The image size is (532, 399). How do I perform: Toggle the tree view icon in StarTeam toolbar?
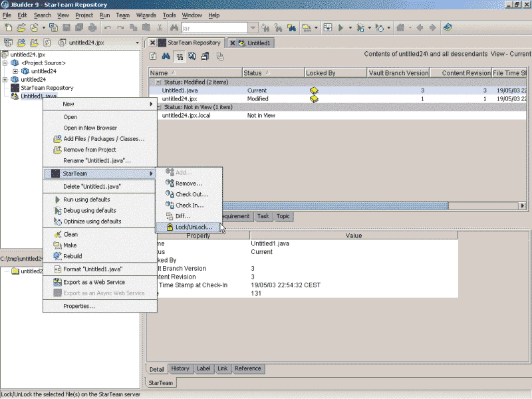click(180, 56)
